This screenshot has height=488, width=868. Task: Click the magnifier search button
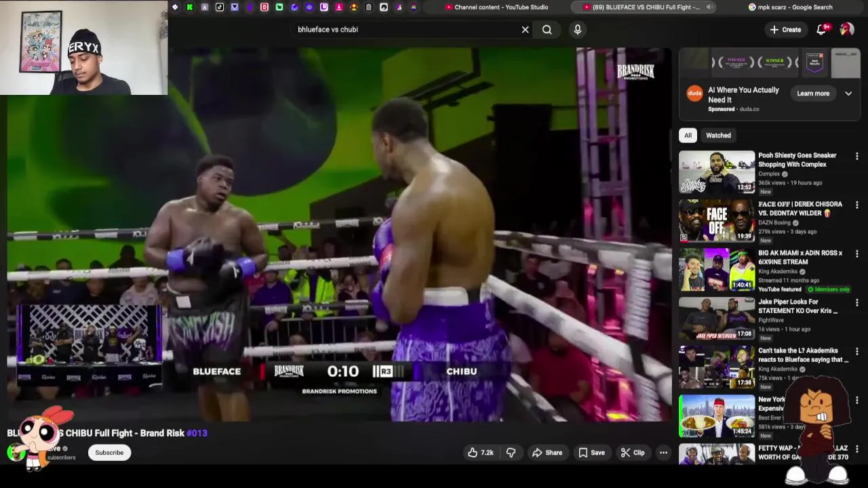pyautogui.click(x=547, y=29)
